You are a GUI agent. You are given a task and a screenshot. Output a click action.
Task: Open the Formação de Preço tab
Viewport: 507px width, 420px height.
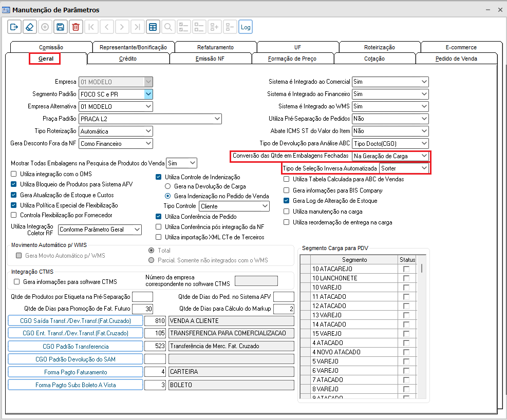coord(292,59)
